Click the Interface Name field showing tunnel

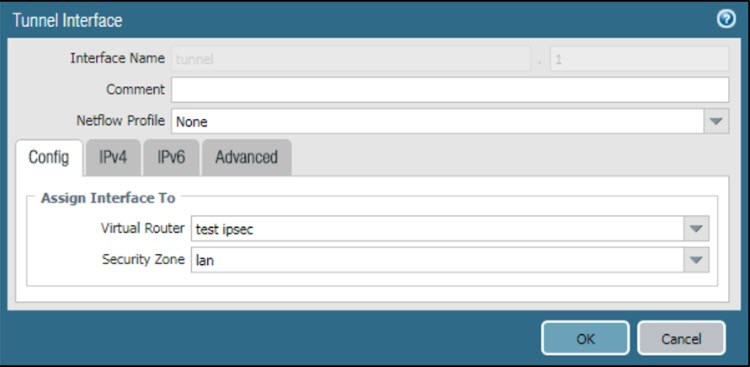(351, 59)
